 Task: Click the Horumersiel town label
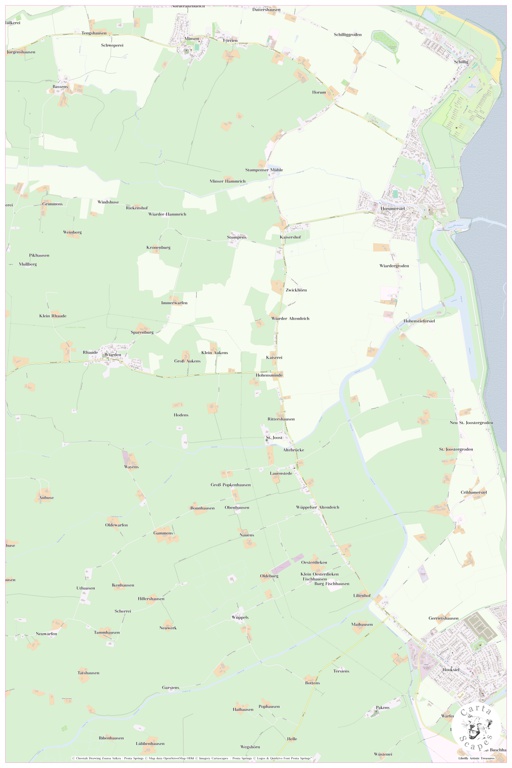coord(395,209)
